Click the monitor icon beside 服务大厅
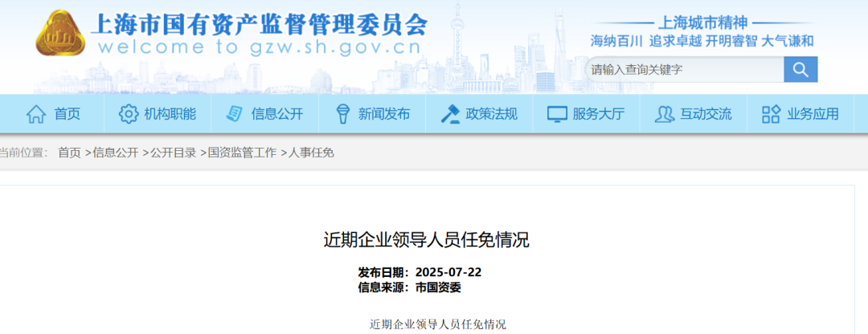The width and height of the screenshot is (868, 334). click(x=557, y=114)
